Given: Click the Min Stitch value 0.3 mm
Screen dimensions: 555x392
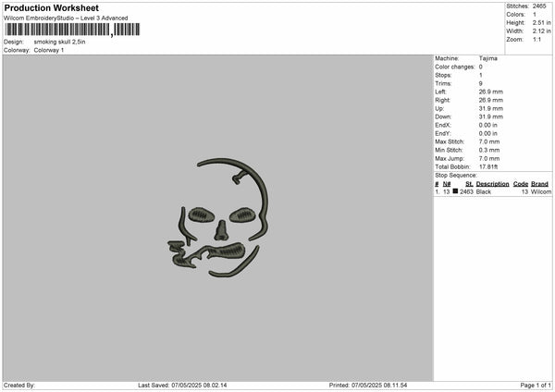Looking at the screenshot, I should 489,150.
